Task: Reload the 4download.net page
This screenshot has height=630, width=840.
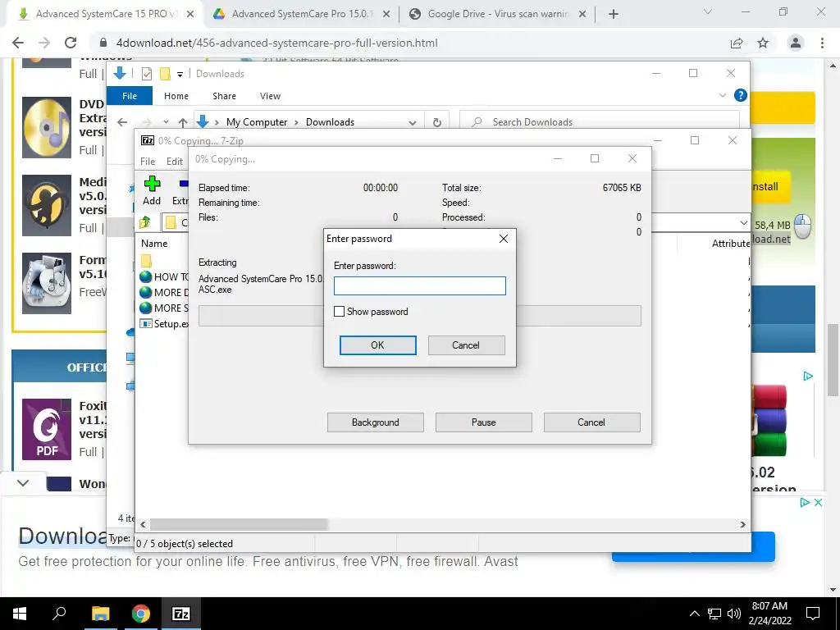Action: point(71,43)
